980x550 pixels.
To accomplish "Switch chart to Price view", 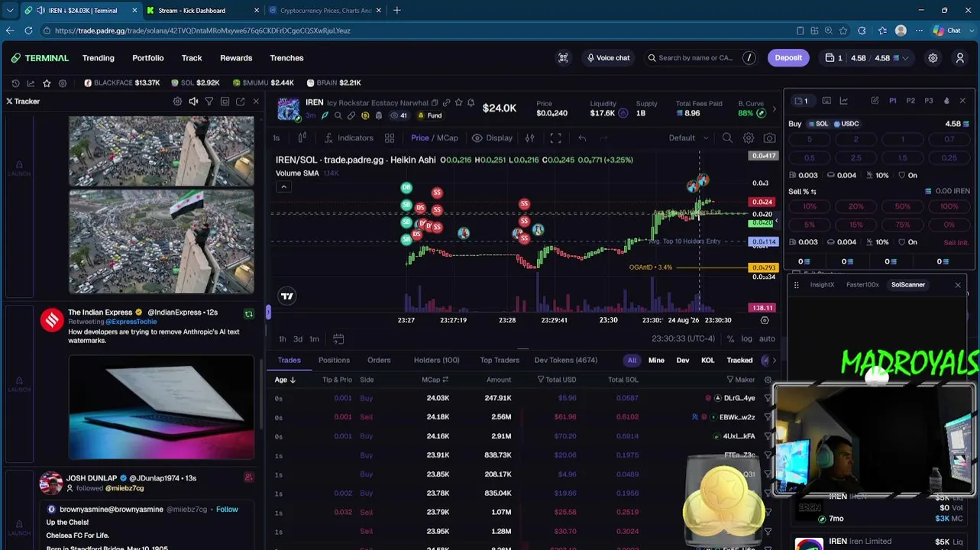I will [419, 138].
